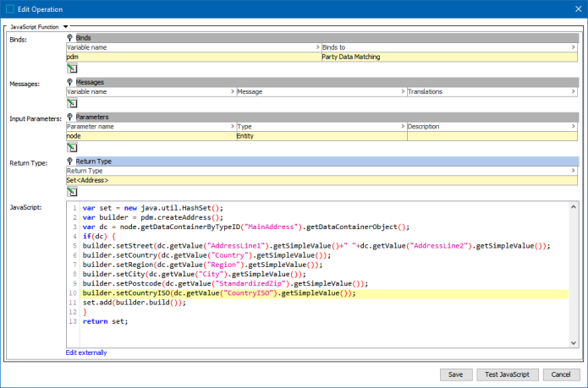This screenshot has width=588, height=388.
Task: Expand the Binds to column header arrow
Action: 574,47
